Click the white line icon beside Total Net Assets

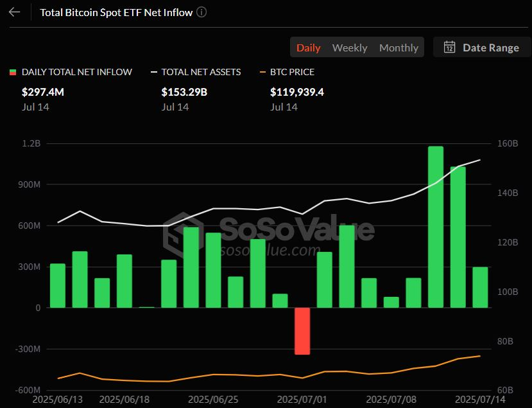click(x=154, y=72)
